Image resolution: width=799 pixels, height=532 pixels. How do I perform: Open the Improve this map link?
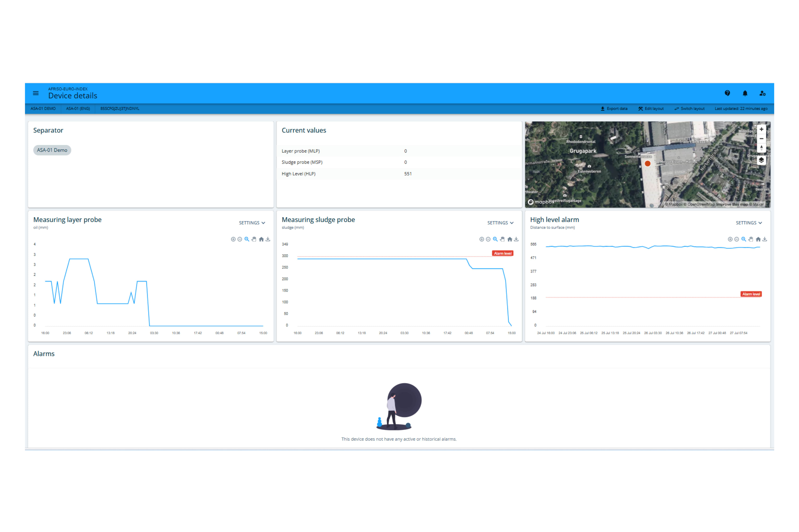coord(732,204)
